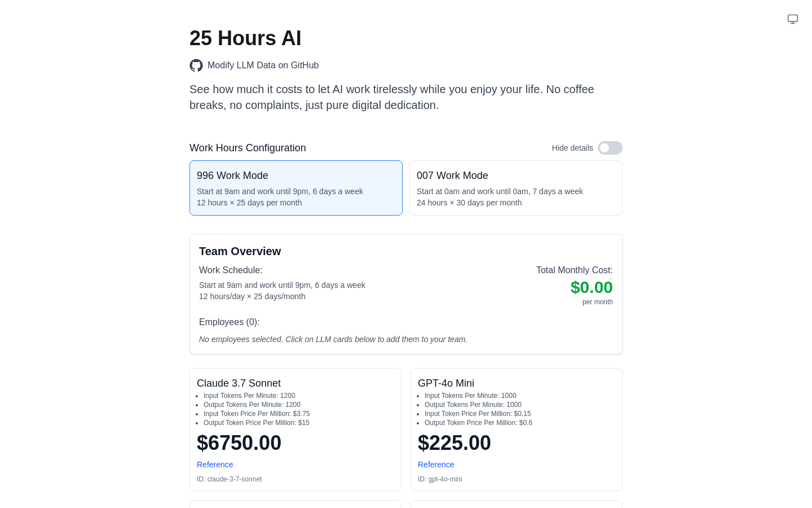
Task: Click the GitHub logo icon
Action: tap(196, 65)
